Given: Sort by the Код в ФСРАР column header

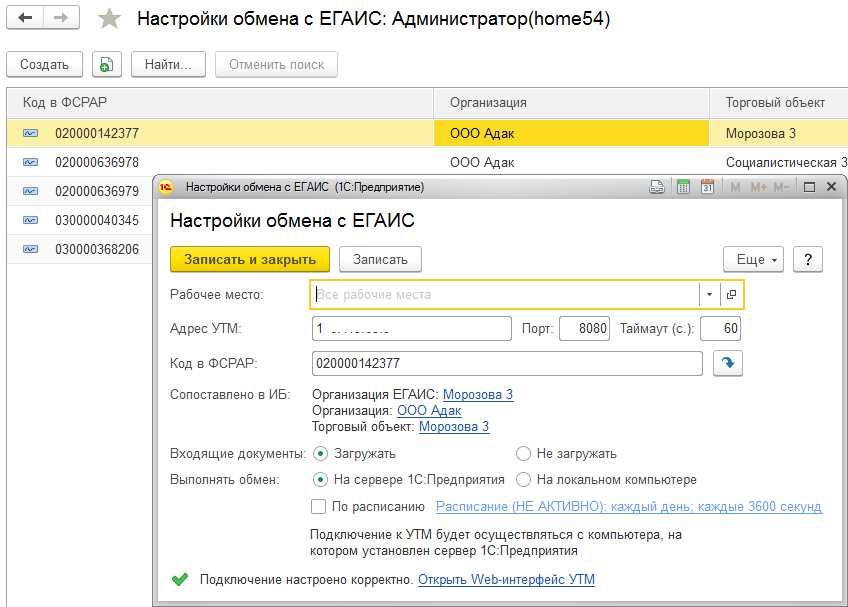Looking at the screenshot, I should coord(220,103).
